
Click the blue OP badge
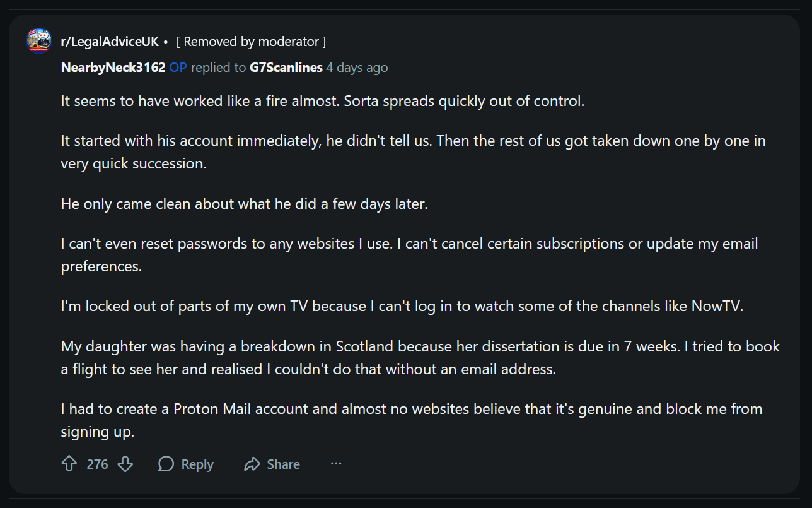[x=178, y=68]
